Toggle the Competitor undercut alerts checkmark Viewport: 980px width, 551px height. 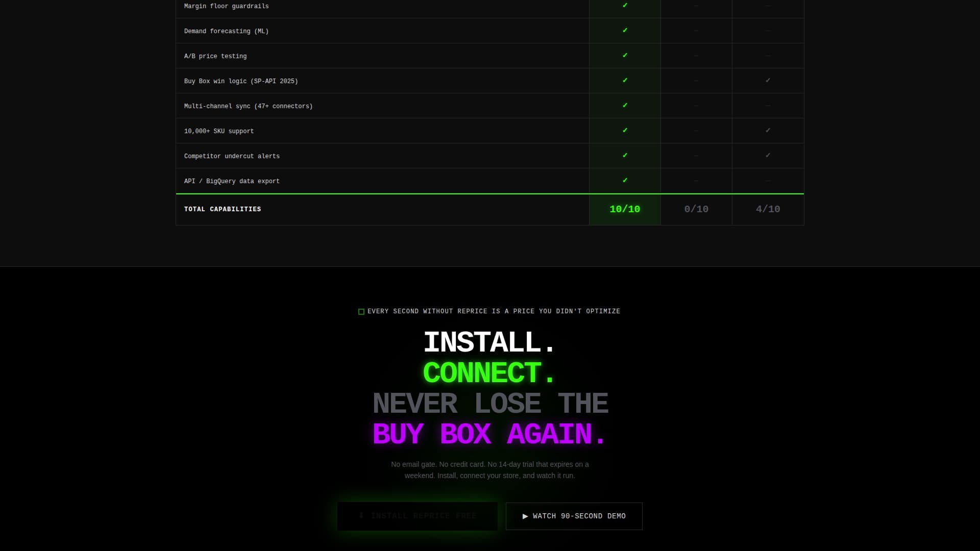pos(625,155)
